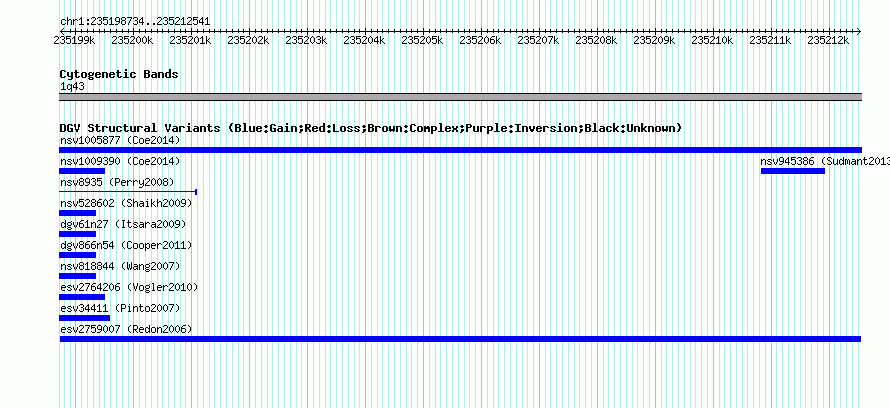Click the 235209k ruler tick label
This screenshot has width=890, height=408.
[654, 40]
